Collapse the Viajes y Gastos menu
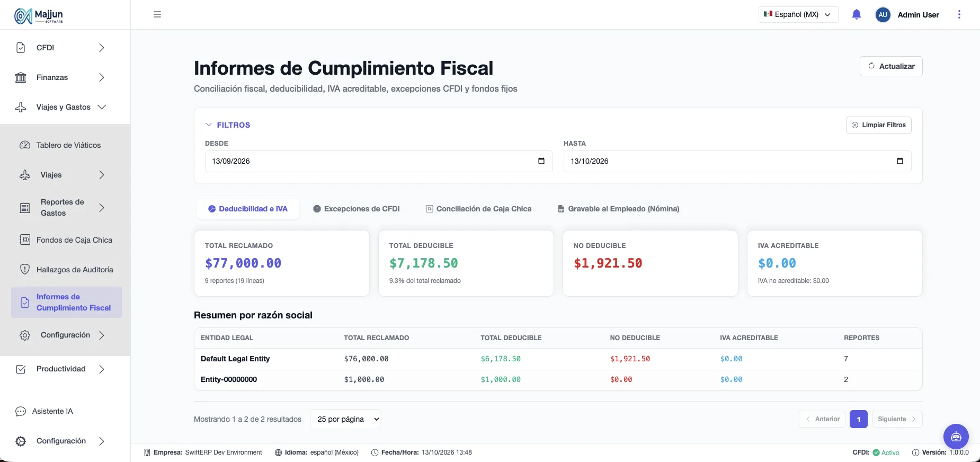Image resolution: width=980 pixels, height=462 pixels. [x=102, y=107]
